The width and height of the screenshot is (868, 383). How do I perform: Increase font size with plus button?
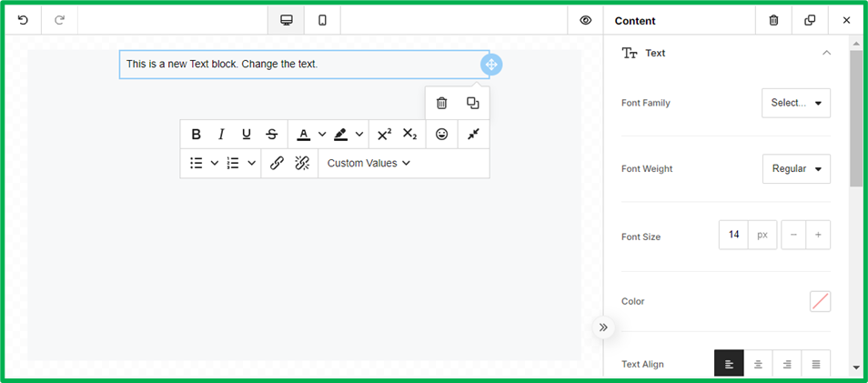coord(818,235)
